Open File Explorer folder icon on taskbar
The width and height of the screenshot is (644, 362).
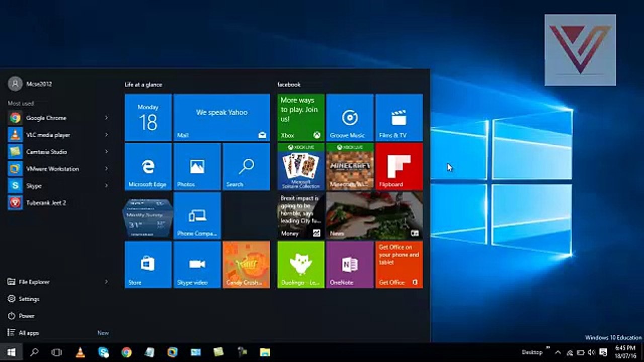(x=265, y=352)
